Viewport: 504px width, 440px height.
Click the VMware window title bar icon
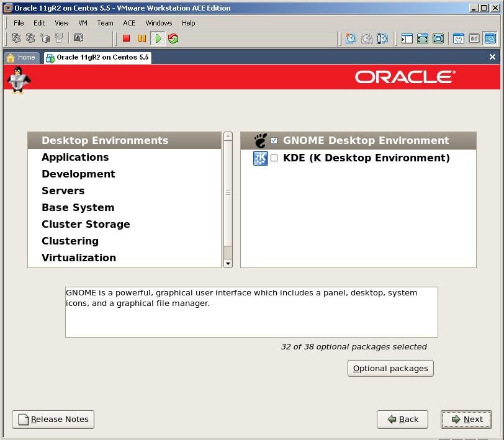[8, 8]
